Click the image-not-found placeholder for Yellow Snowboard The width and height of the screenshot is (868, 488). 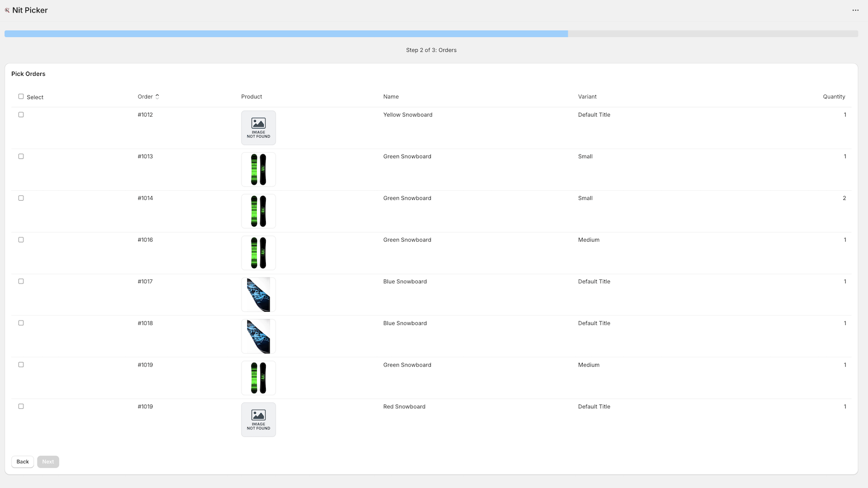coord(258,128)
